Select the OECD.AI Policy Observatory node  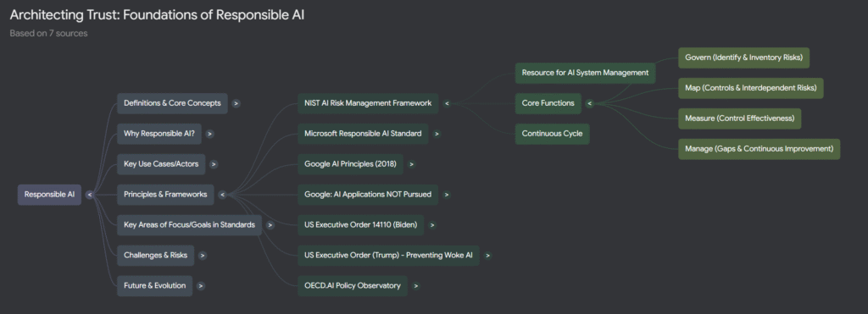click(x=353, y=286)
